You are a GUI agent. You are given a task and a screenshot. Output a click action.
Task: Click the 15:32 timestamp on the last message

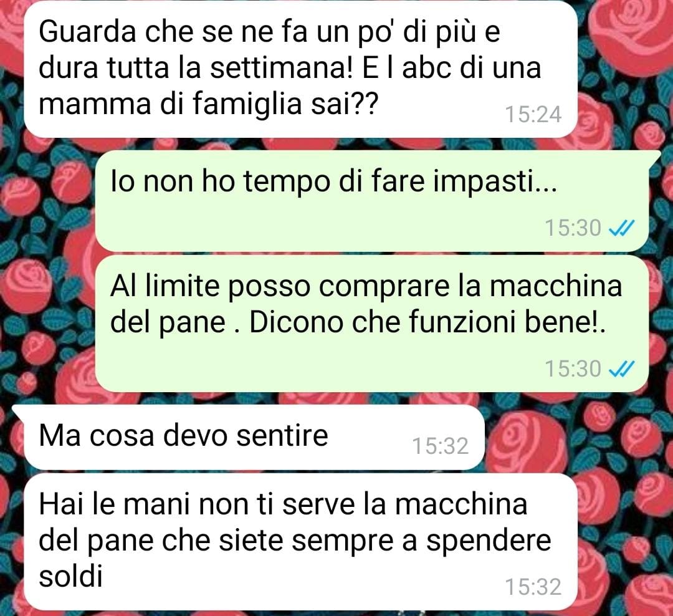pyautogui.click(x=533, y=587)
